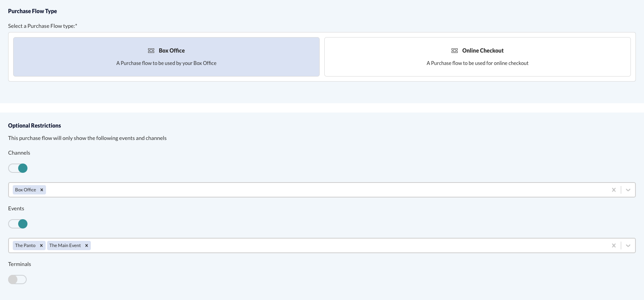The image size is (644, 300).
Task: Remove the Box Office channel tag
Action: pyautogui.click(x=42, y=190)
